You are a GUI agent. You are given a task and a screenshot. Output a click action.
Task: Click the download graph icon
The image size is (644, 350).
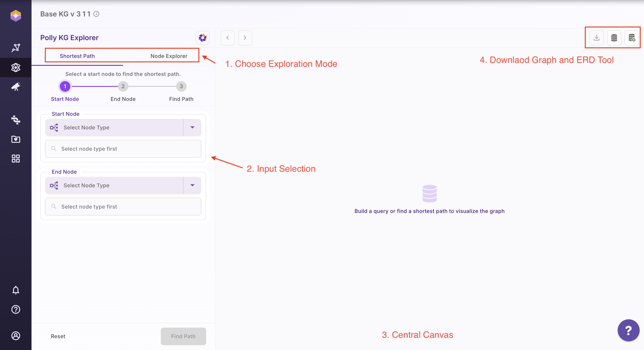[596, 38]
